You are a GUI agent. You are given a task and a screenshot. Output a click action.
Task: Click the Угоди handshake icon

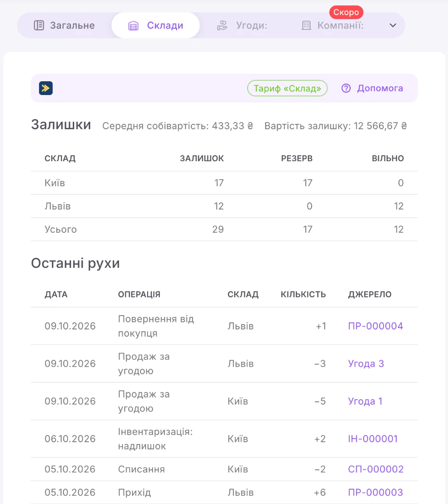point(222,25)
